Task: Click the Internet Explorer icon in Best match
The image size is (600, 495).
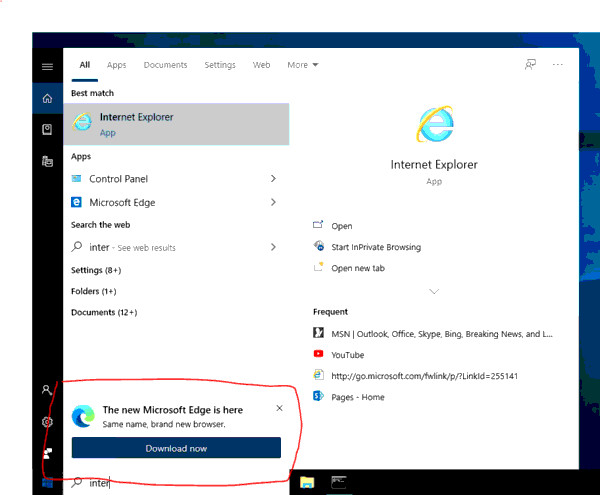Action: 82,122
